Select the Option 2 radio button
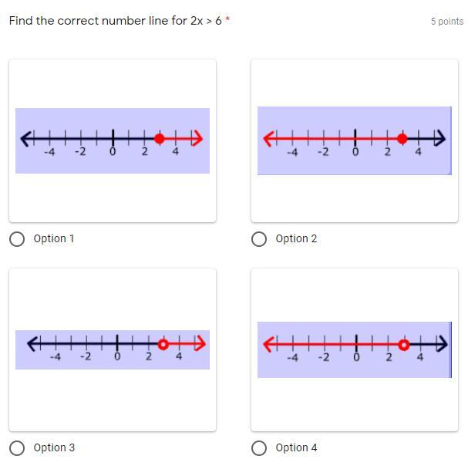This screenshot has height=476, width=468. [259, 239]
